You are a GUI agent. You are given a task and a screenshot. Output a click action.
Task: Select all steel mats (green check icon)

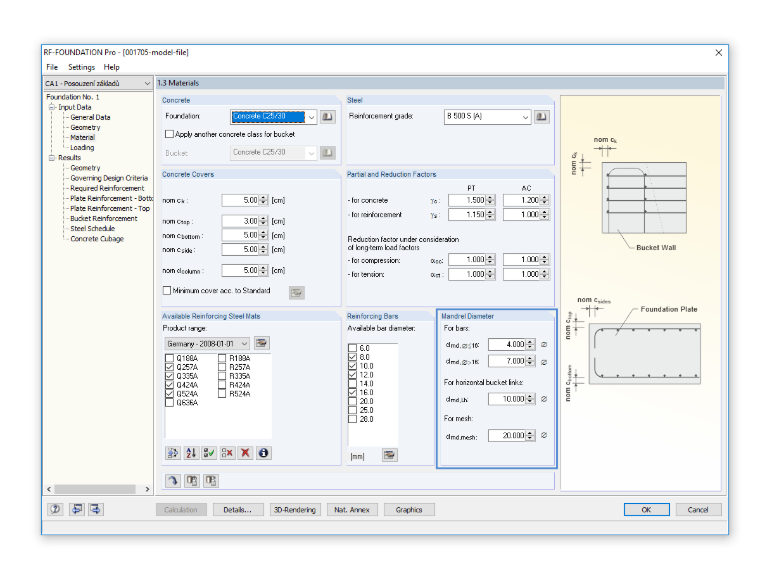(x=209, y=453)
